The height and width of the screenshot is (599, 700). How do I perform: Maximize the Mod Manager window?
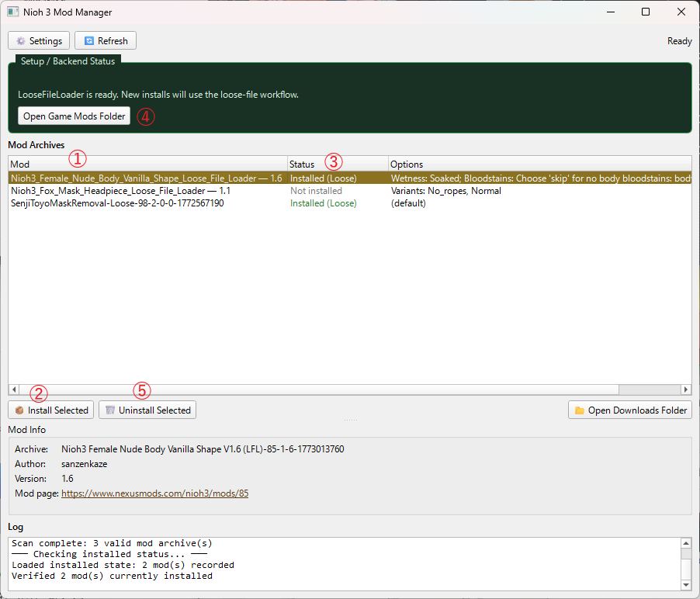pos(646,12)
